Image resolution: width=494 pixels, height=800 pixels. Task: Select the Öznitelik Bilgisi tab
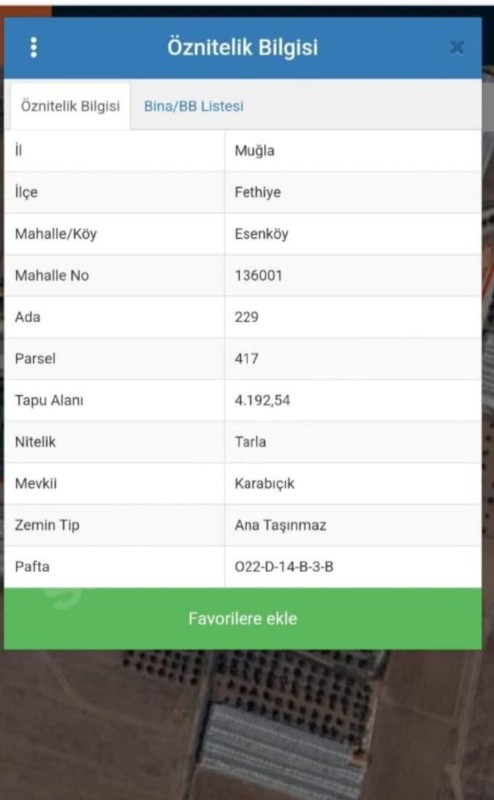click(x=70, y=106)
